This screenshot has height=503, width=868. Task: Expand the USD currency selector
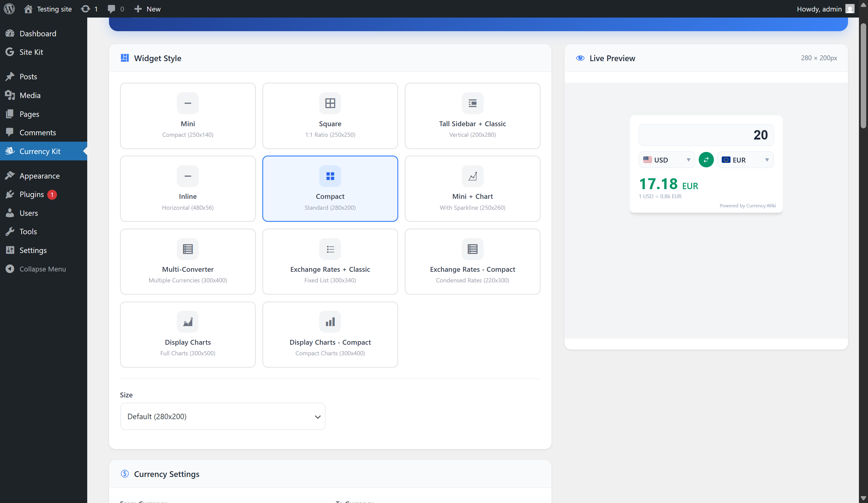[x=667, y=160]
